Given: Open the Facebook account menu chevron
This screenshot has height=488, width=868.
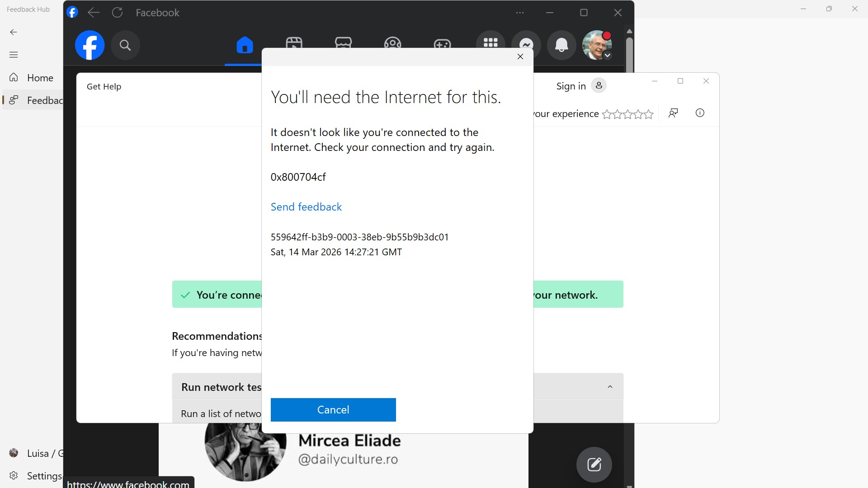Looking at the screenshot, I should (608, 55).
